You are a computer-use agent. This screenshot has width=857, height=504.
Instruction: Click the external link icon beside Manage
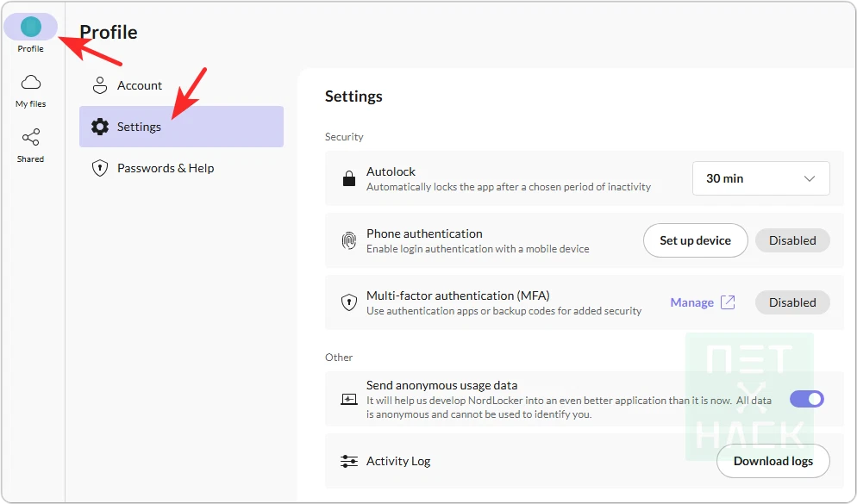pos(728,302)
